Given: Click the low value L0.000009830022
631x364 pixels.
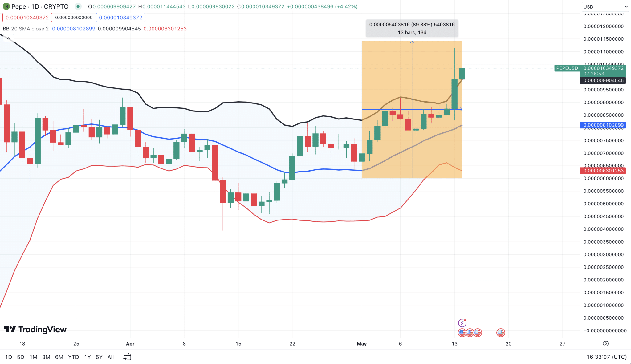Looking at the screenshot, I should point(211,6).
